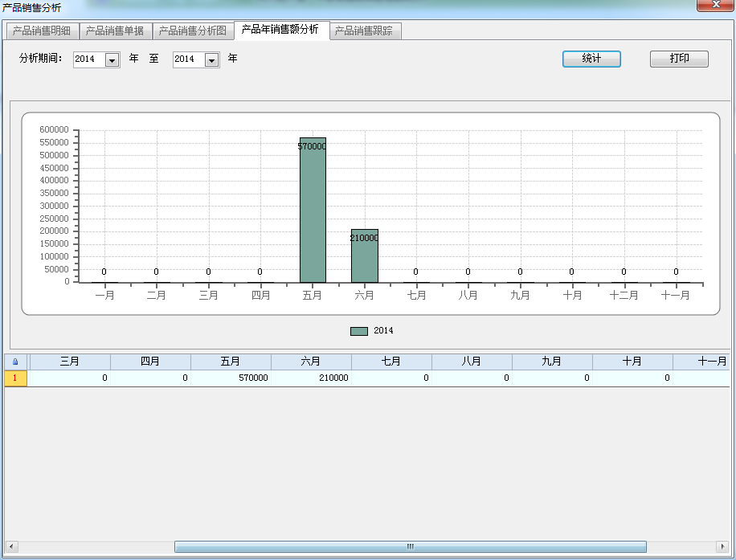Open the start year dropdown arrow
This screenshot has width=736, height=560.
[x=112, y=60]
